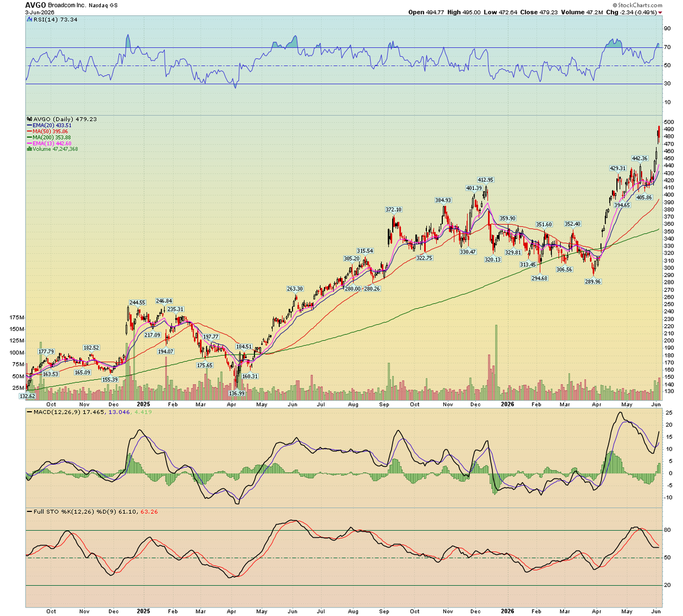
Task: Click the 244.55 price label
Action: point(138,303)
